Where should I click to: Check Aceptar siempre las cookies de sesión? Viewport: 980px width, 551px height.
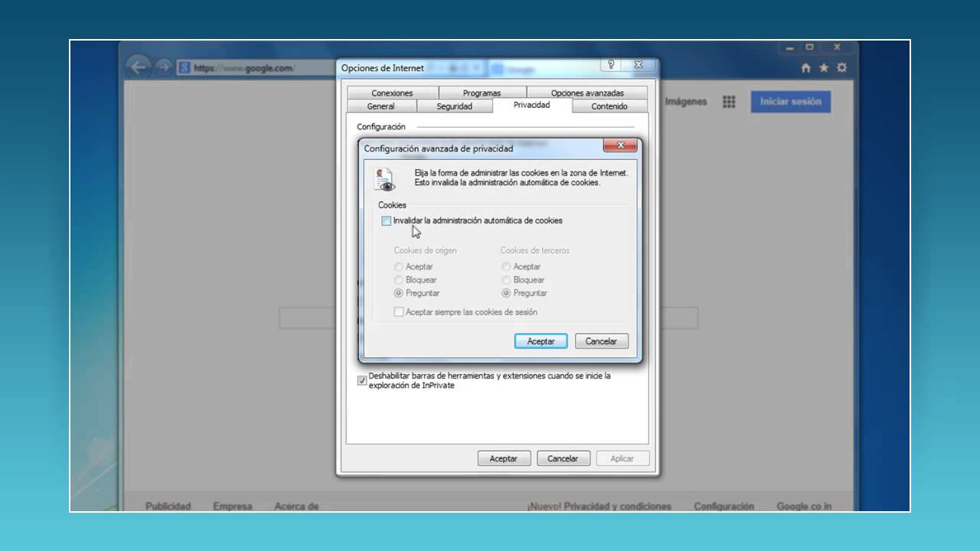coord(399,311)
